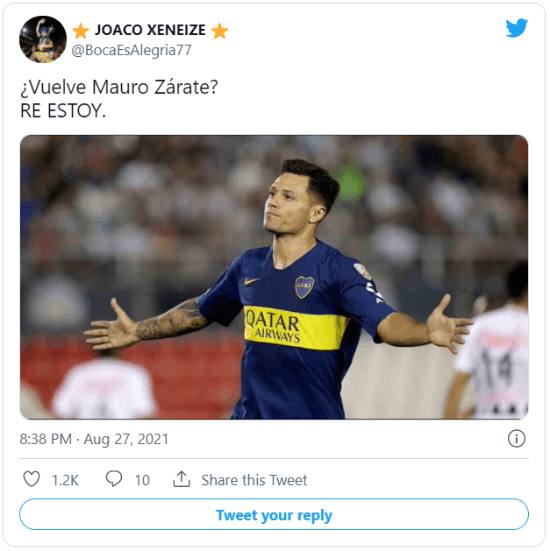Click the orange star after XENEIZE

(x=220, y=31)
